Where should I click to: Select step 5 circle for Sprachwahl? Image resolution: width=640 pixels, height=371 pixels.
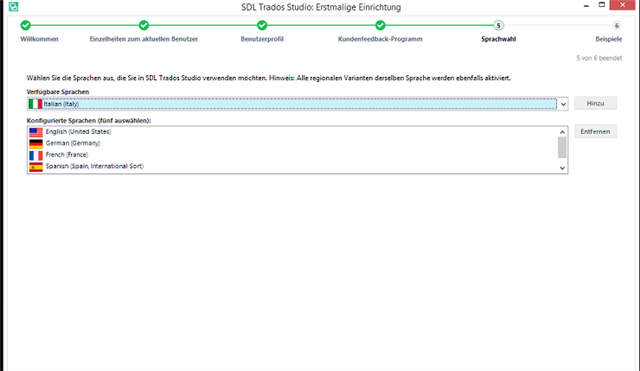pos(498,25)
